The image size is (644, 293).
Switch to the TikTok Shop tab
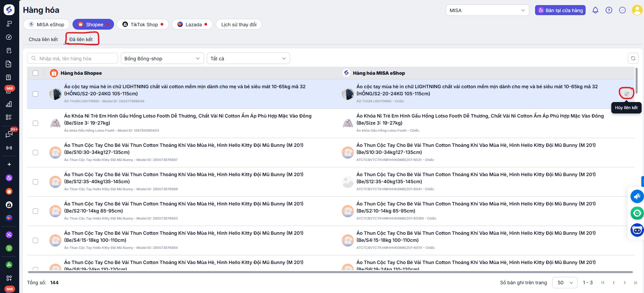pyautogui.click(x=143, y=25)
